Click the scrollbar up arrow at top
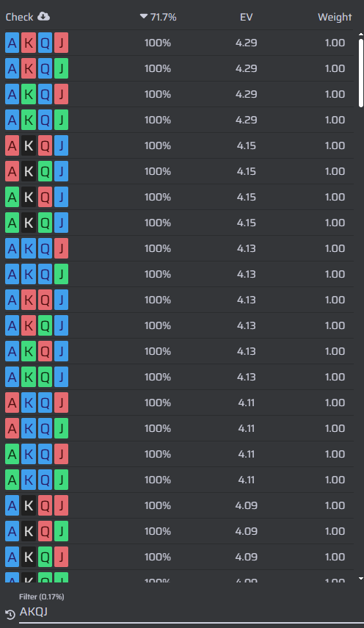This screenshot has height=628, width=364. [x=361, y=35]
